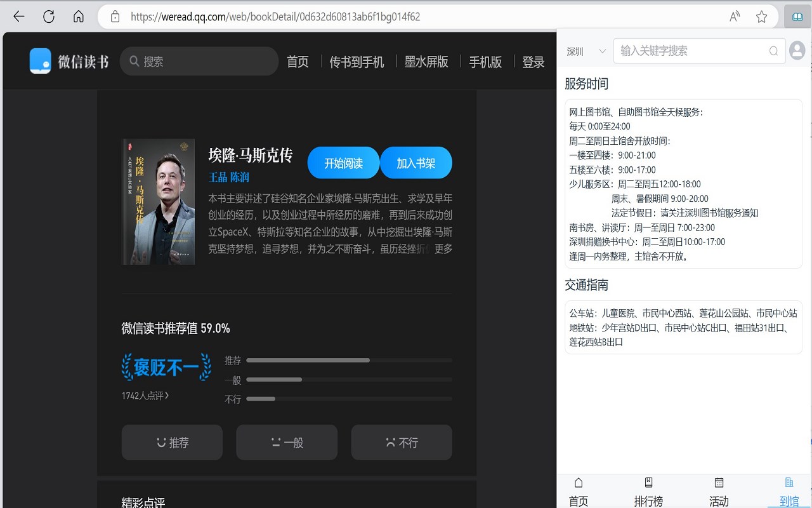Image resolution: width=812 pixels, height=508 pixels.
Task: Open the user avatar icon in the library panel
Action: [x=797, y=50]
